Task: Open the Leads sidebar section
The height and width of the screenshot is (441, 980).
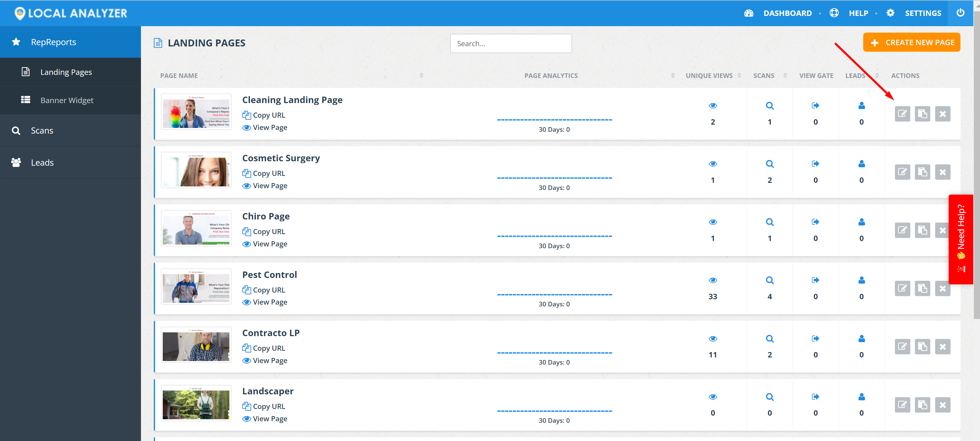Action: pos(42,163)
